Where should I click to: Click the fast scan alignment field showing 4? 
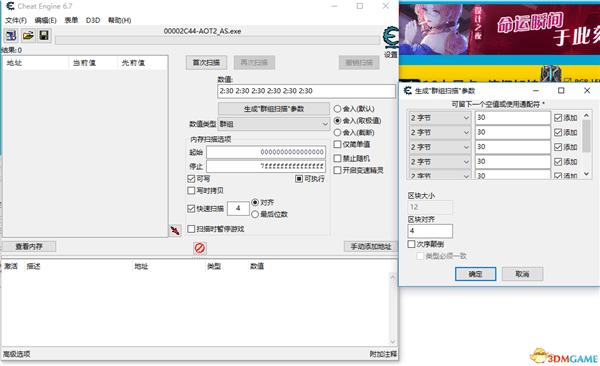(238, 208)
